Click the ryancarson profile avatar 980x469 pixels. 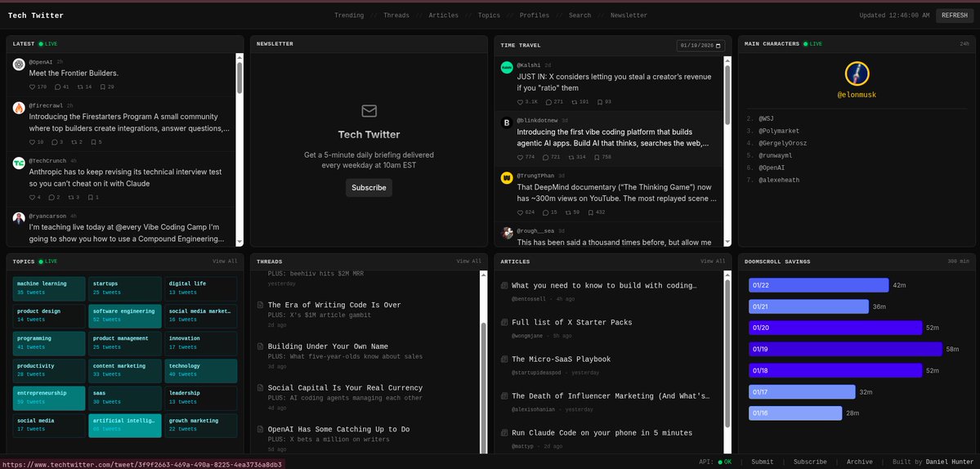tap(19, 218)
